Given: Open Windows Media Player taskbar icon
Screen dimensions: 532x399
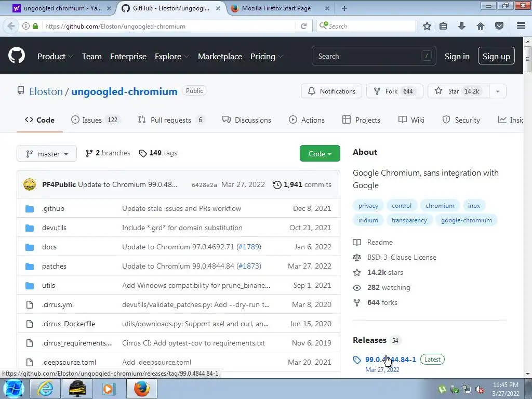Looking at the screenshot, I should tap(108, 389).
